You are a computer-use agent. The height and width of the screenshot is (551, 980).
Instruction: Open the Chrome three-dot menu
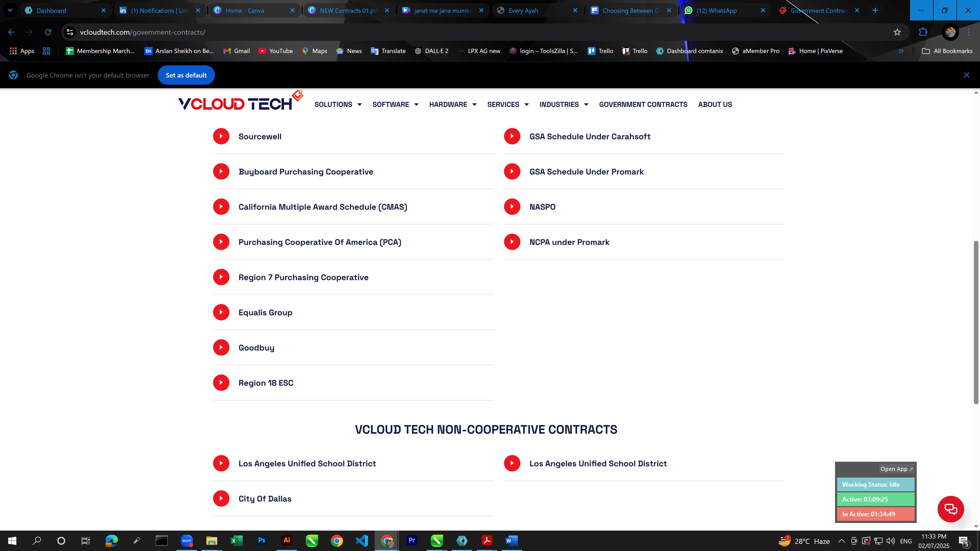click(969, 32)
